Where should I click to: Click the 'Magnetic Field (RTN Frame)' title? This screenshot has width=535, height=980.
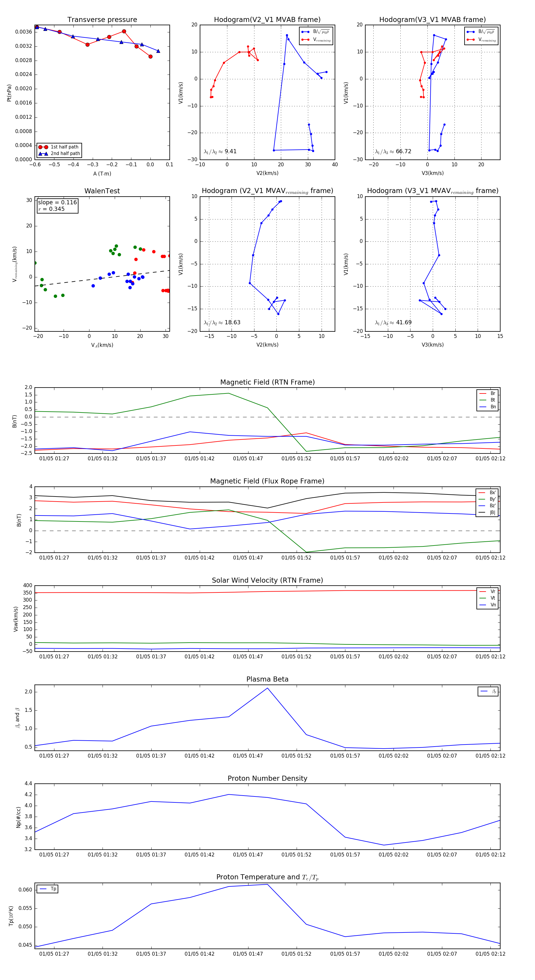[x=267, y=382]
